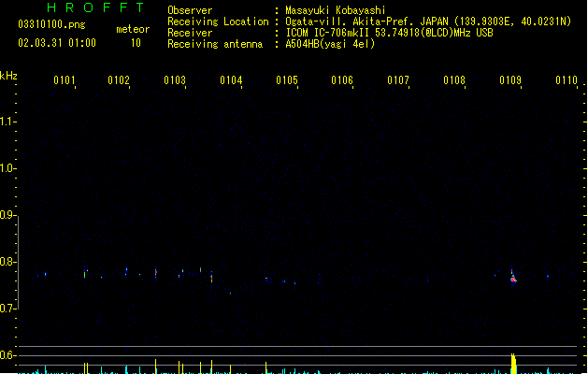588x374 pixels.
Task: Click the 0102 time marker
Action: [x=119, y=80]
